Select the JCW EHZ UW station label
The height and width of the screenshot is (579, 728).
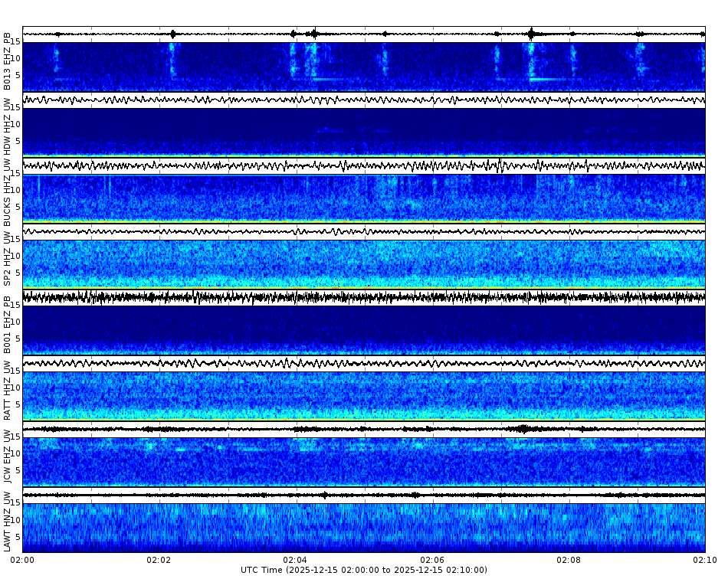point(7,460)
